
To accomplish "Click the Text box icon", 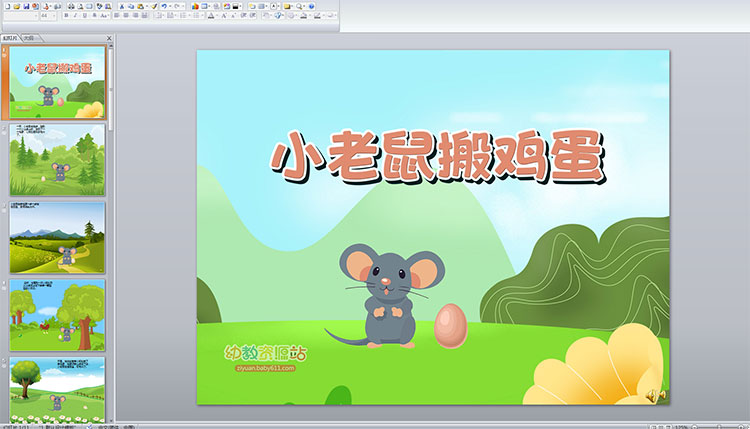I will click(274, 6).
